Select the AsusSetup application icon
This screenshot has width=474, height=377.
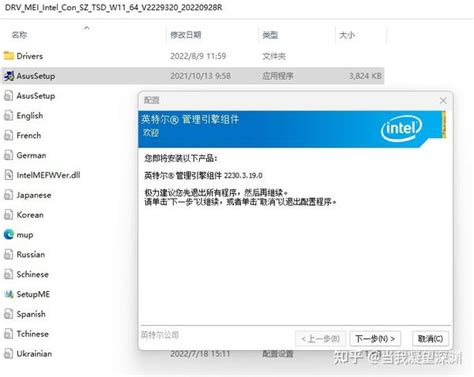click(x=9, y=76)
